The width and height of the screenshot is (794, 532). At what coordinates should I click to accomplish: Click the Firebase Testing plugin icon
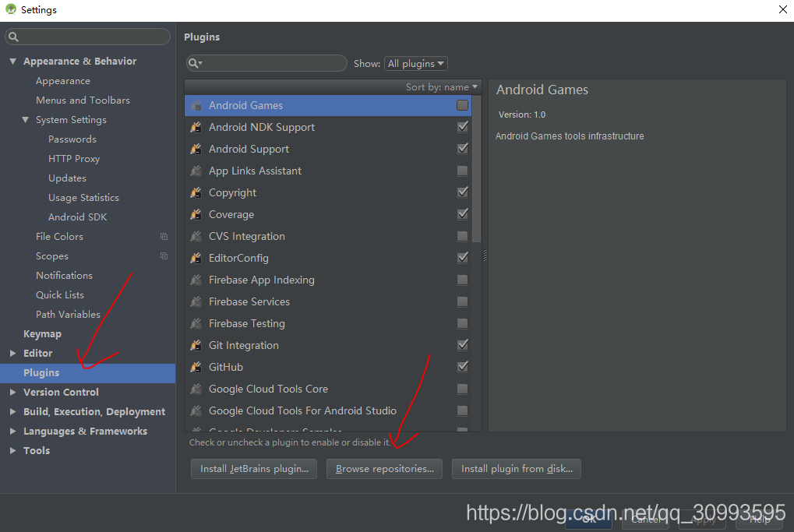click(x=196, y=323)
